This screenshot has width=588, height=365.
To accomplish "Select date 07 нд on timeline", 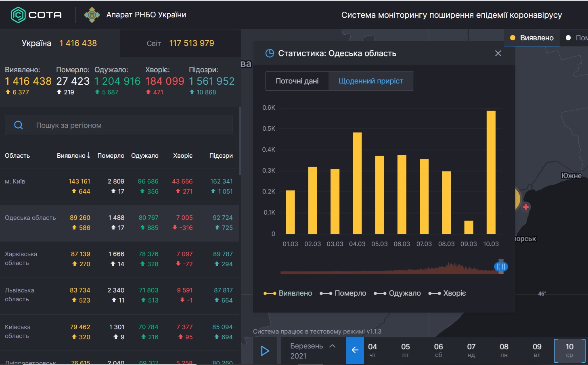I will coord(471,350).
